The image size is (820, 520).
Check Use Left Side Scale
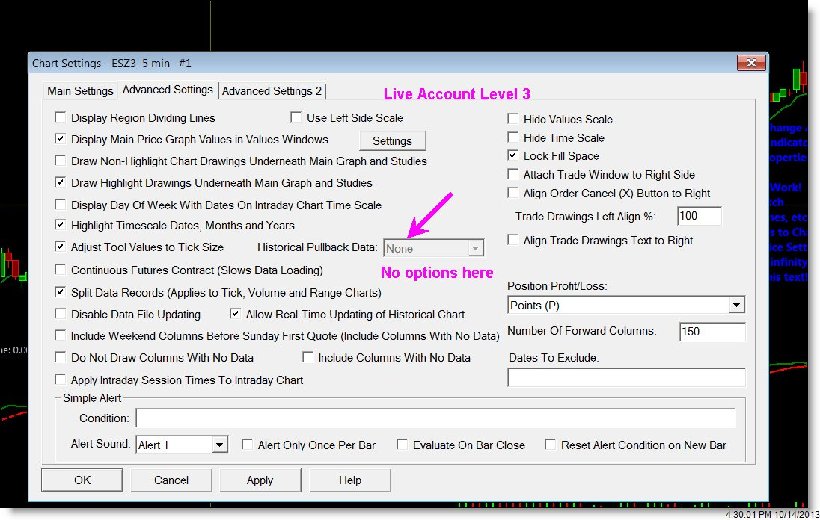coord(296,118)
